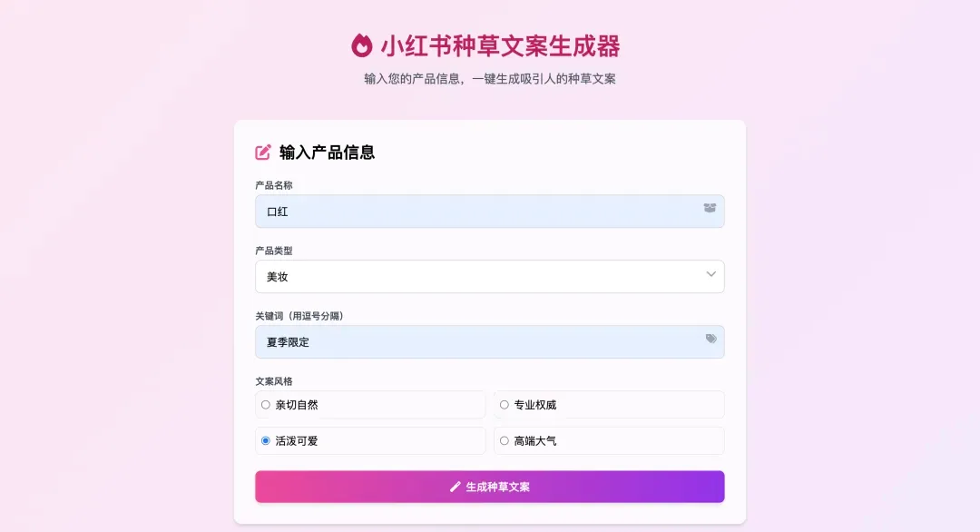Click the tag icon in keywords field
980x532 pixels.
[x=710, y=339]
